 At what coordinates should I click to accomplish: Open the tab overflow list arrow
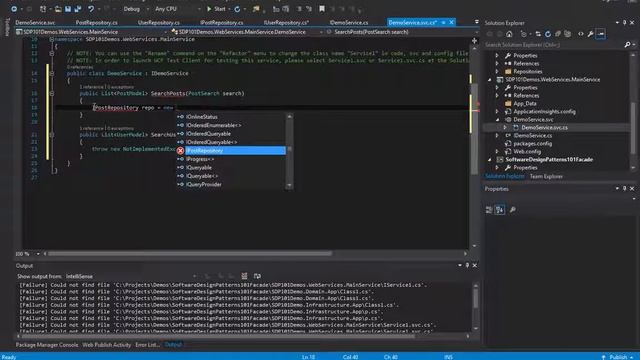pyautogui.click(x=476, y=22)
